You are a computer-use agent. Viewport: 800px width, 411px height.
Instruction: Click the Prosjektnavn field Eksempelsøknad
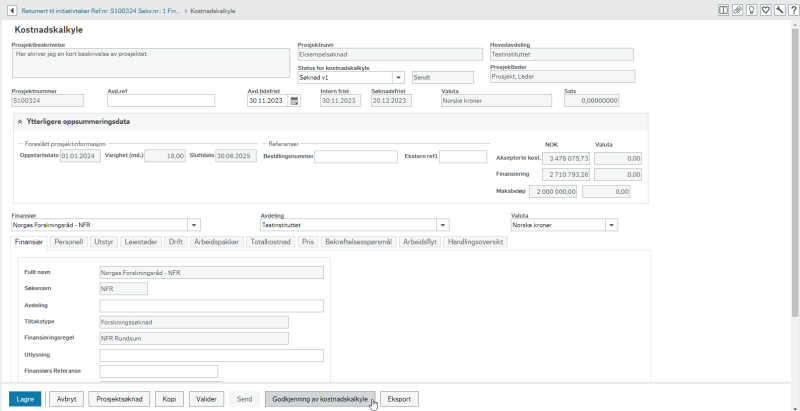coord(390,55)
